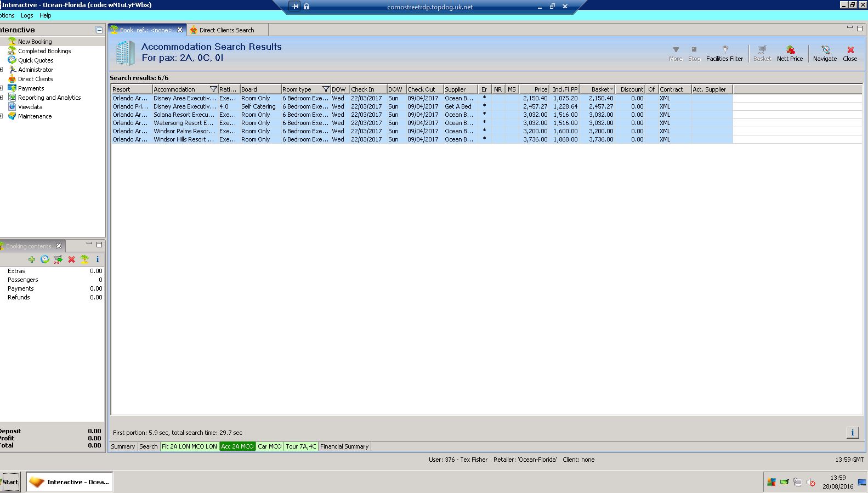Minimize the Booking contents panel
Screen dimensions: 868x493
click(x=89, y=244)
